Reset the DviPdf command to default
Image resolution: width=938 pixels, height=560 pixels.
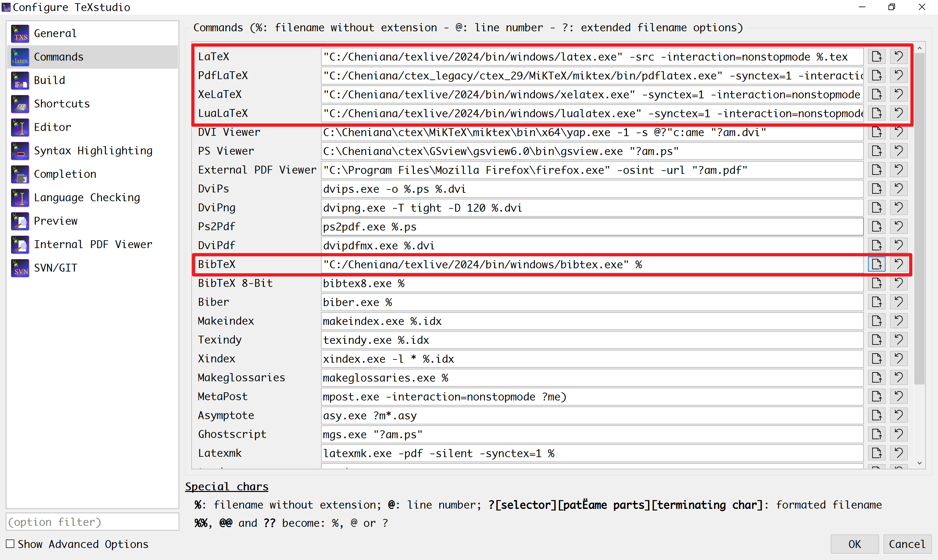click(x=899, y=245)
